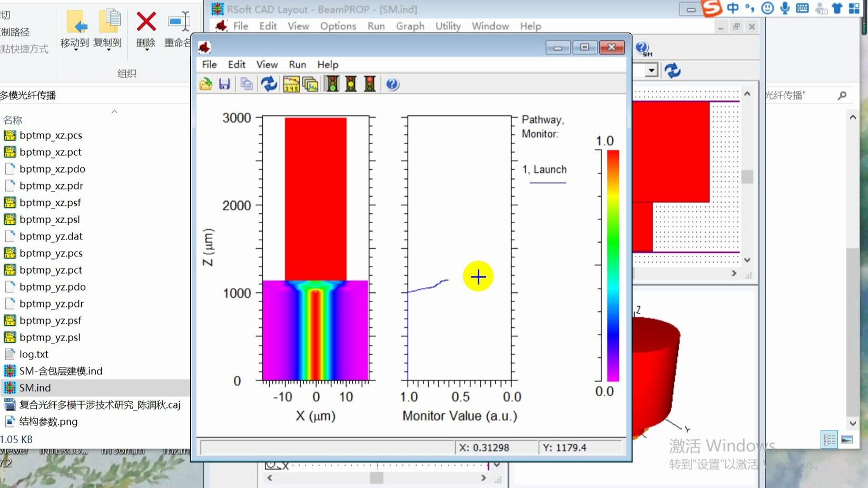Open Options menu in RSoft CAD window
The width and height of the screenshot is (868, 488).
click(338, 26)
